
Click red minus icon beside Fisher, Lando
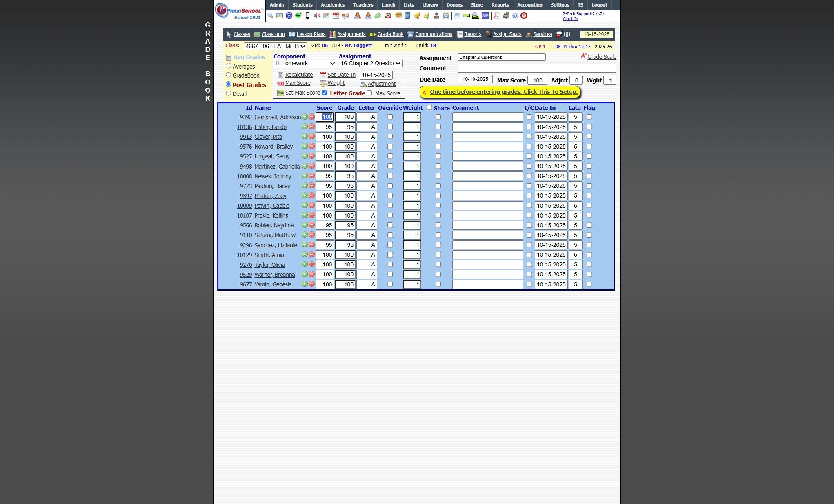tap(311, 127)
